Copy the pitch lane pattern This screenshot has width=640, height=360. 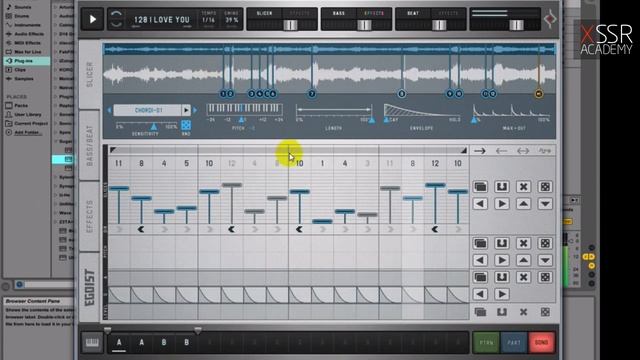(480, 244)
